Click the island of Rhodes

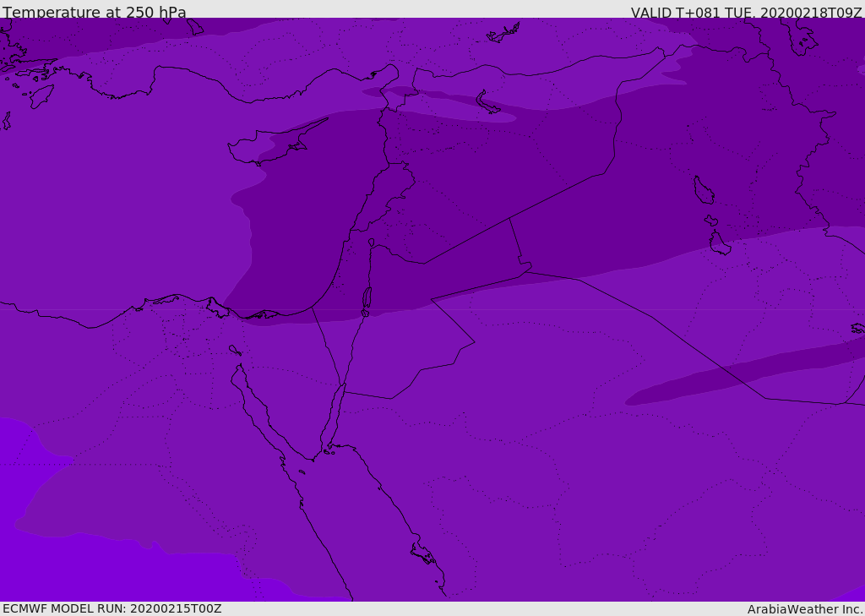41,95
